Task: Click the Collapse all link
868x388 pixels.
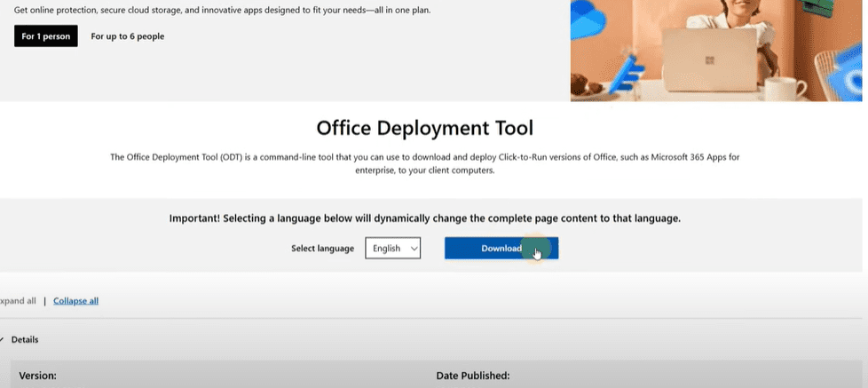Action: coord(75,301)
